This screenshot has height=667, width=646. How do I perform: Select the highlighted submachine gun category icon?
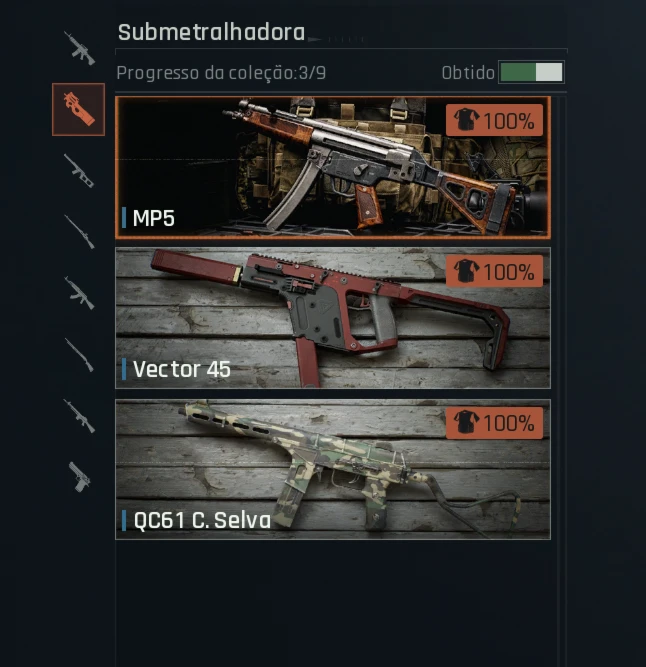coord(78,109)
